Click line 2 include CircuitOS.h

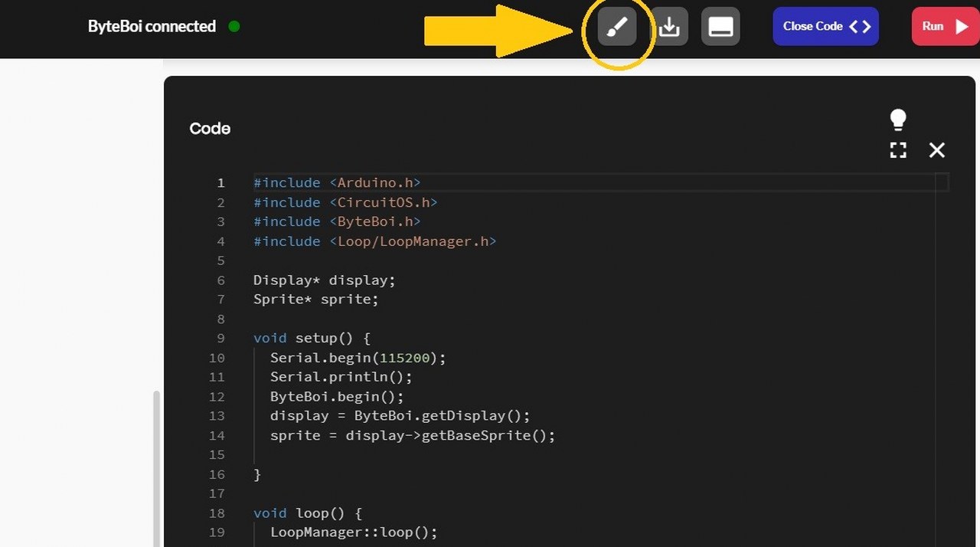pyautogui.click(x=345, y=202)
